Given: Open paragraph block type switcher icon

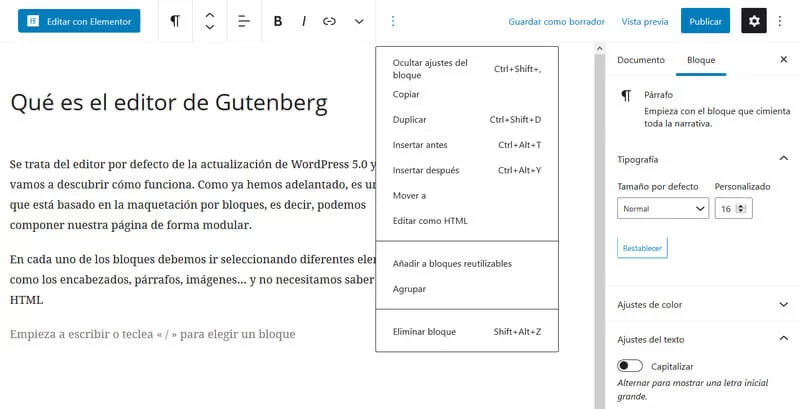Looking at the screenshot, I should coord(175,21).
